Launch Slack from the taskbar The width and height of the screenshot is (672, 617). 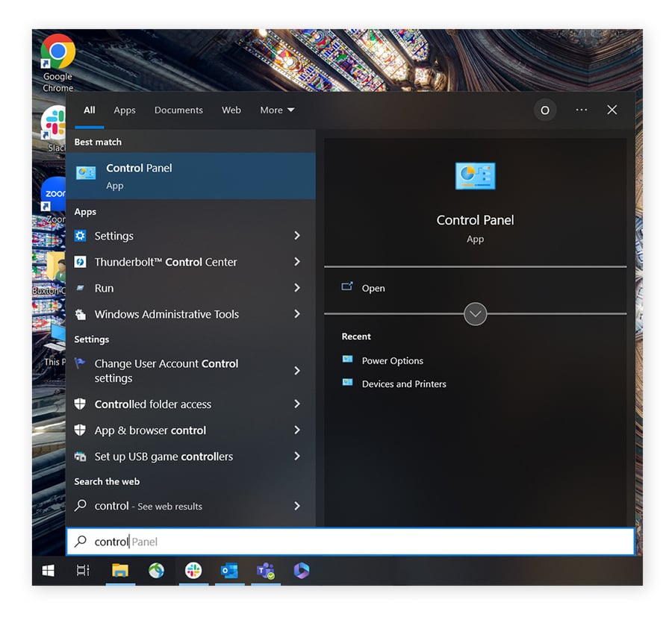[x=193, y=571]
